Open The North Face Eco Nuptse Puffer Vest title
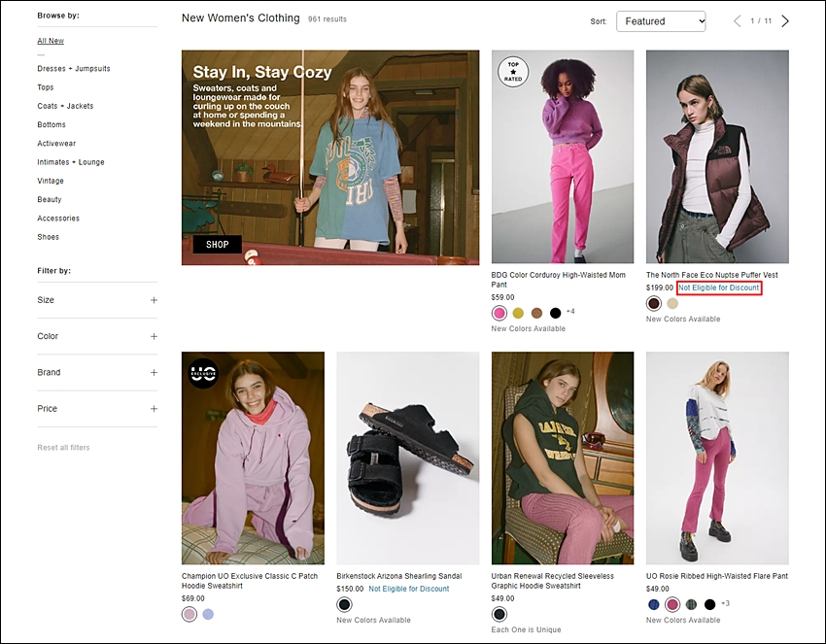This screenshot has width=826, height=644. (x=712, y=275)
